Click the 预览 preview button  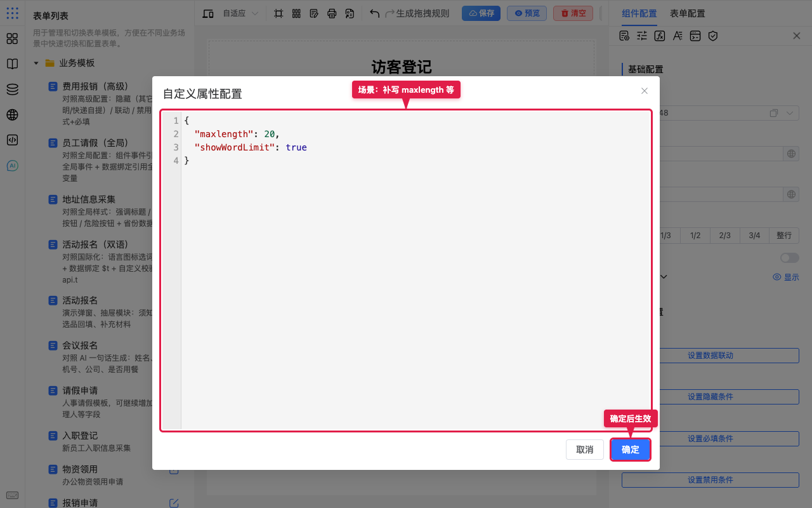click(527, 13)
